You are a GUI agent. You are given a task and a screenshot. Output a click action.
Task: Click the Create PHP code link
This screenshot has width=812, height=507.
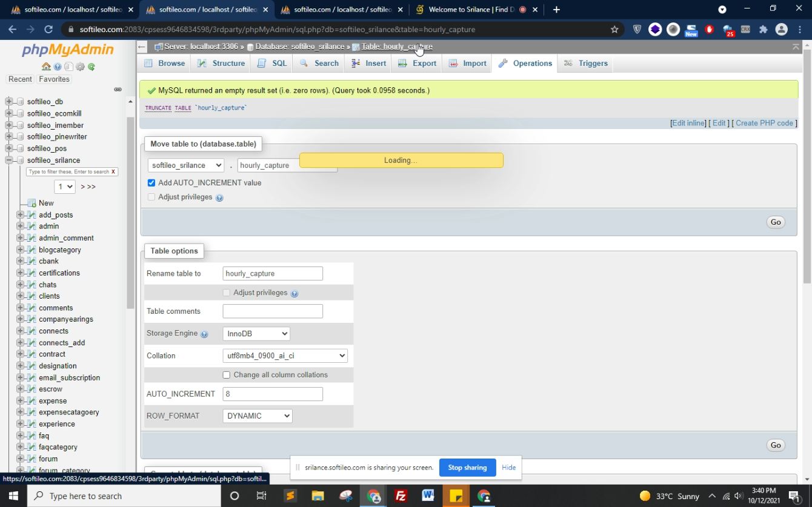tap(764, 123)
